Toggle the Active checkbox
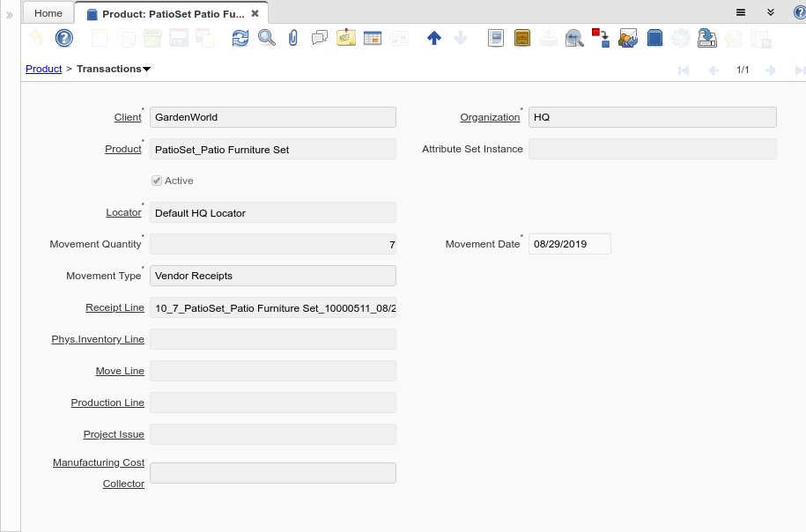806x532 pixels. tap(157, 181)
